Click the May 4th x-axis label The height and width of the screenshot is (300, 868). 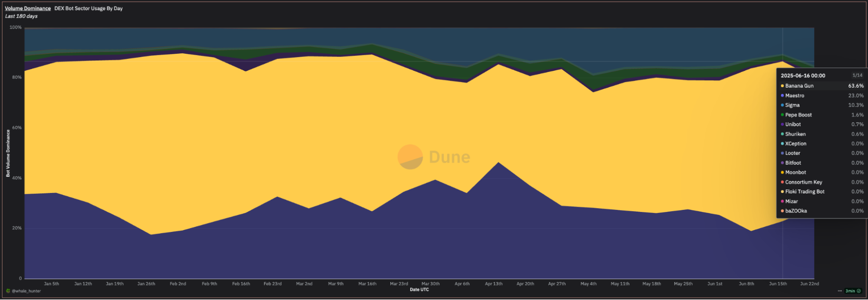coord(588,284)
